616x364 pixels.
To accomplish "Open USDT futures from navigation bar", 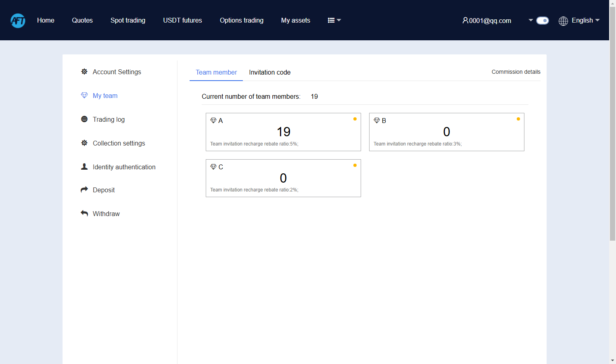I will (182, 20).
